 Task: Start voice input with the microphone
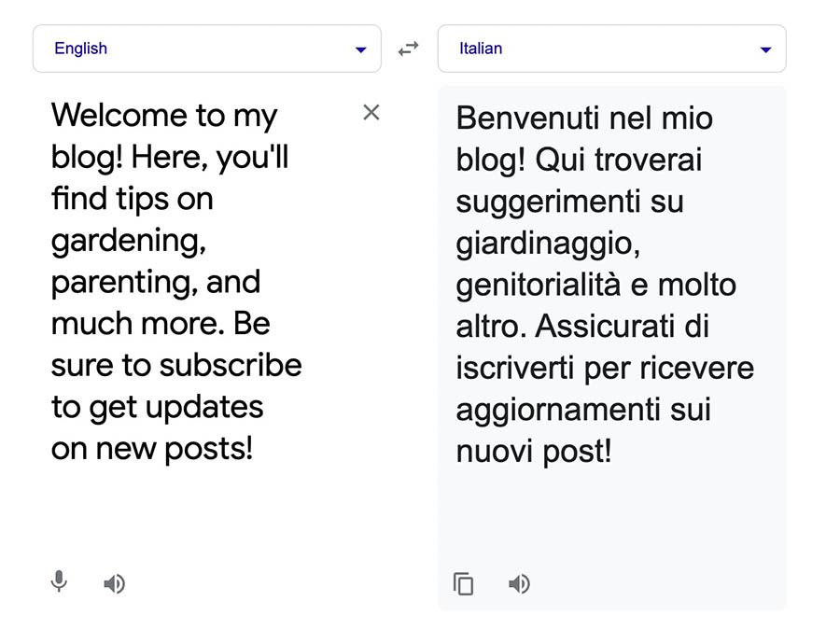[x=59, y=582]
